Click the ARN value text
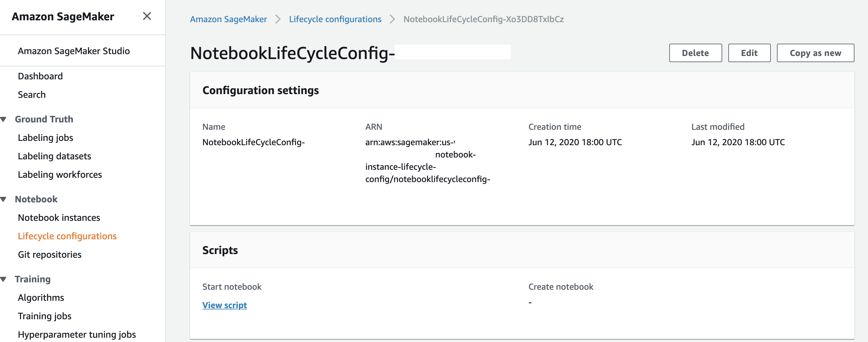The height and width of the screenshot is (342, 868). tap(428, 161)
